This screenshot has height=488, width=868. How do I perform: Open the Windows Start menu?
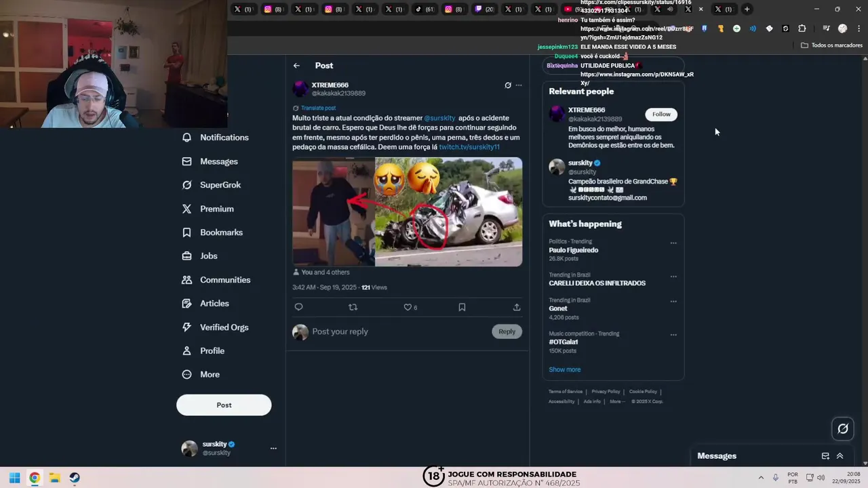[14, 478]
